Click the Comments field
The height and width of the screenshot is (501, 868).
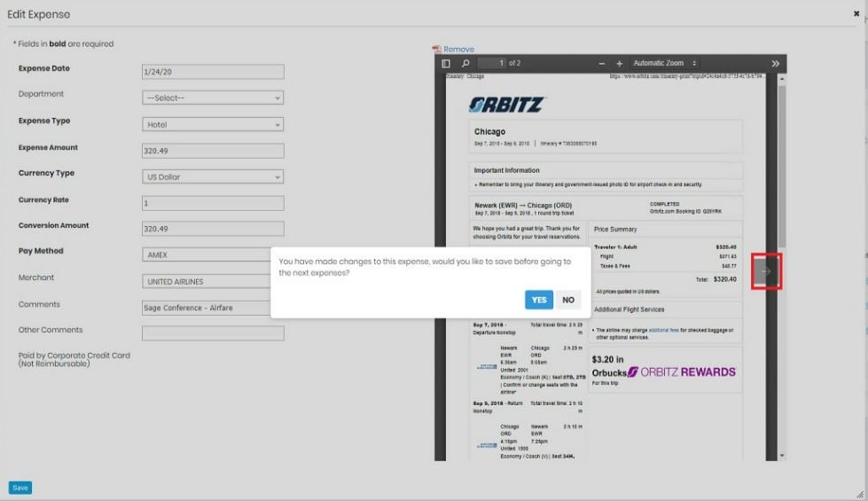tap(207, 308)
